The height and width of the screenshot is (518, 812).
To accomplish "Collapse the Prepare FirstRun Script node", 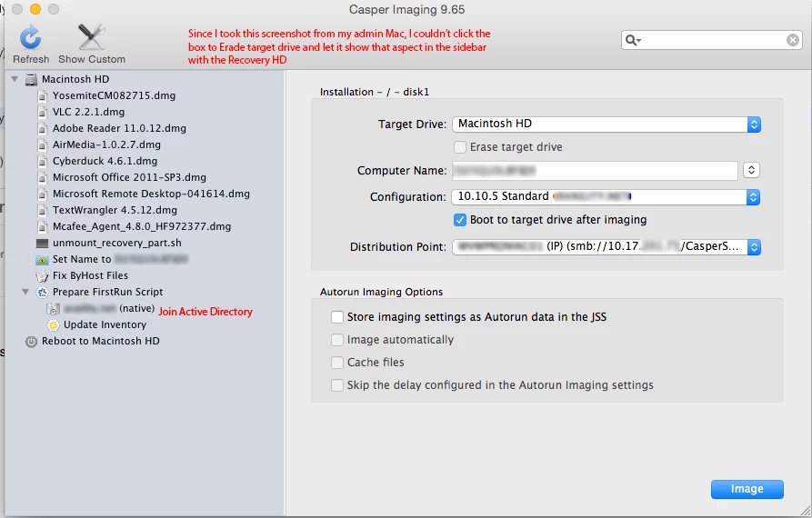I will click(25, 292).
